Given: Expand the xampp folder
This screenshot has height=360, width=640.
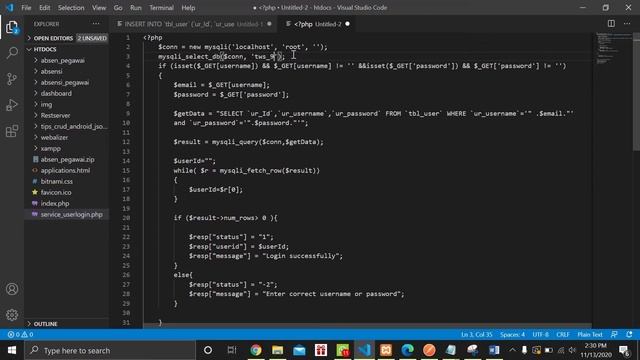Looking at the screenshot, I should click(67, 149).
